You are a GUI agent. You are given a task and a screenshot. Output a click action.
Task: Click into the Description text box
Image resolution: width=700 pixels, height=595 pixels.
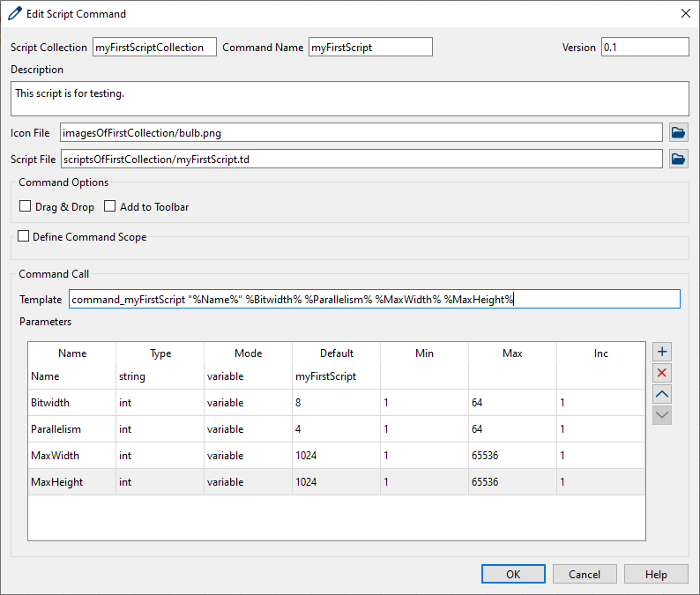coord(349,99)
